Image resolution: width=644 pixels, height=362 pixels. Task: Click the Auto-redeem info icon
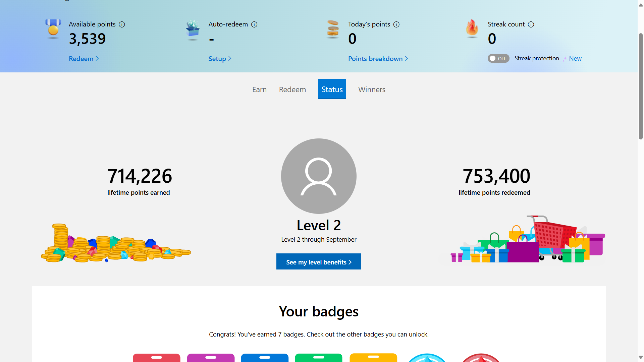tap(254, 24)
